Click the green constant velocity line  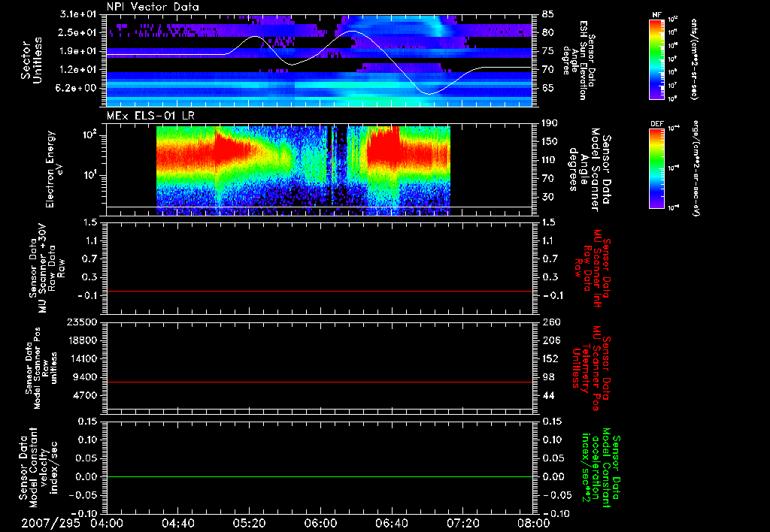tap(319, 476)
